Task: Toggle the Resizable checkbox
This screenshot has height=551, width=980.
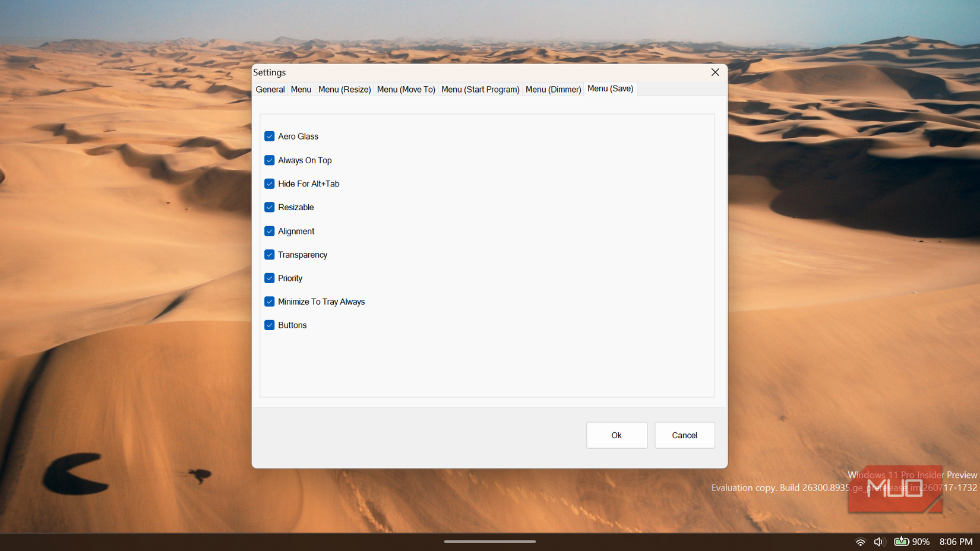Action: pyautogui.click(x=270, y=207)
